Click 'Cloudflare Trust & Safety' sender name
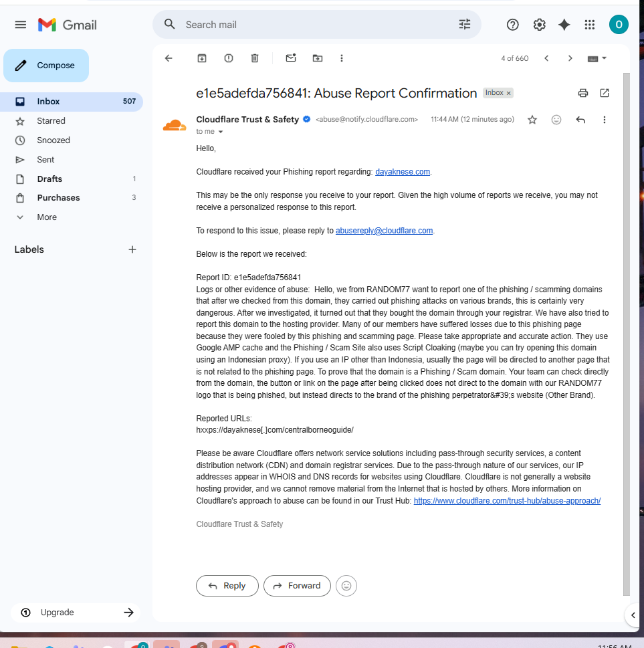644x648 pixels. point(247,120)
